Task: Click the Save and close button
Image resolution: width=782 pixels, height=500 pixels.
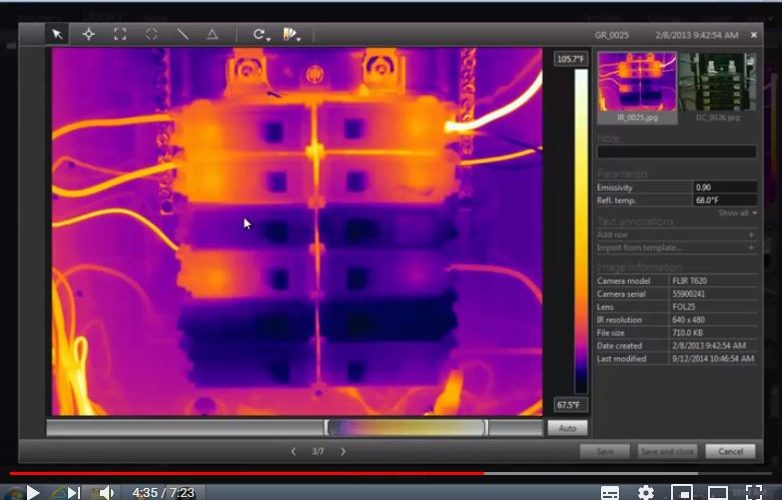Action: [667, 452]
